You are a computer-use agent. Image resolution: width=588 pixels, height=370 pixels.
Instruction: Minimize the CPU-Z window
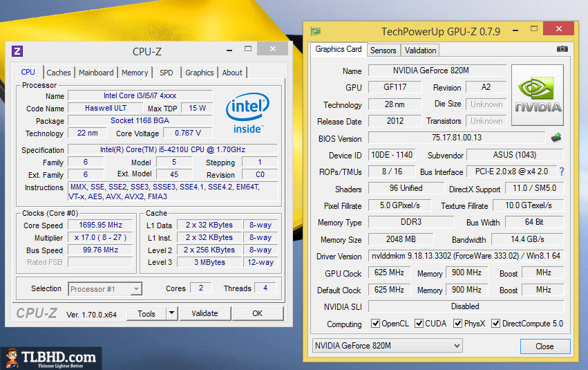tap(229, 50)
